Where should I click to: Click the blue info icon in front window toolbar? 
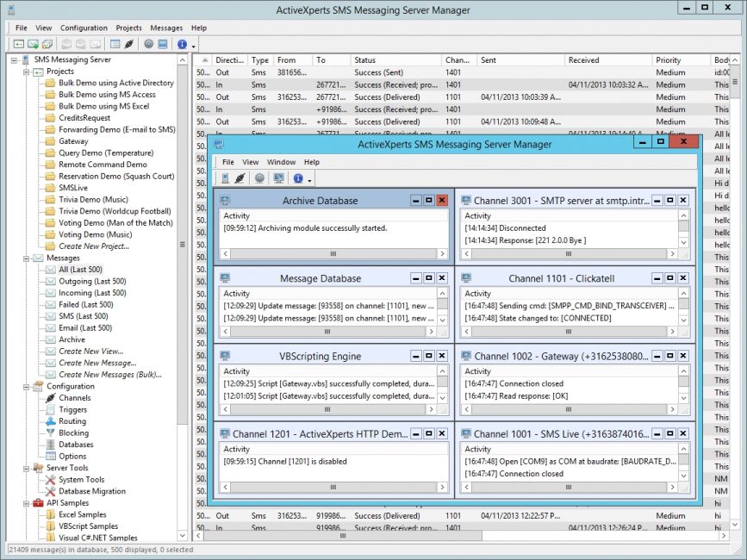click(298, 178)
